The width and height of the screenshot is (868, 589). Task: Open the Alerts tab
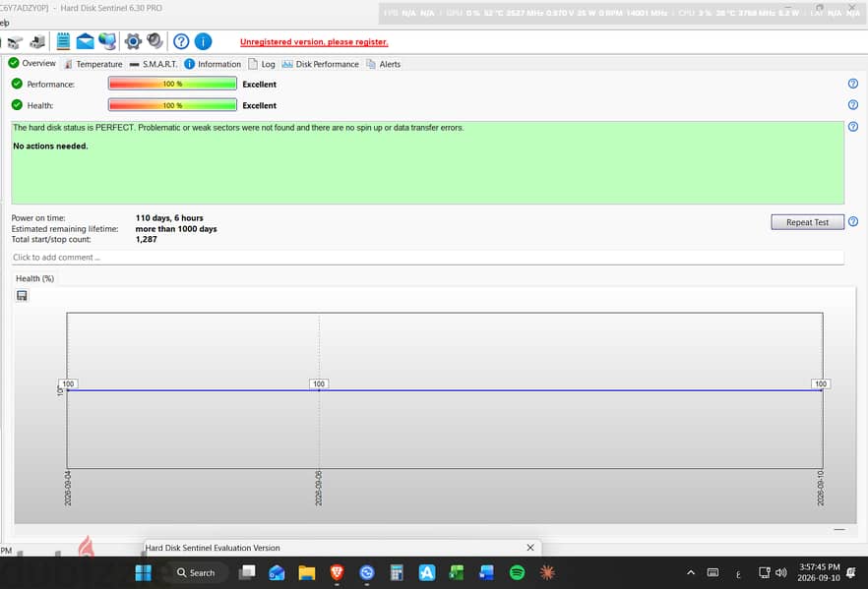pyautogui.click(x=383, y=64)
